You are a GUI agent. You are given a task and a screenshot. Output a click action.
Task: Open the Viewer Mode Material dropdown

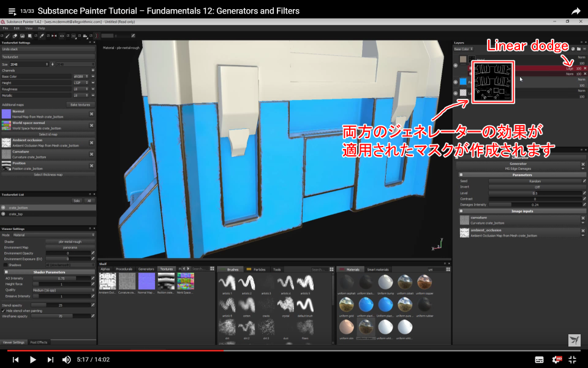coord(54,235)
